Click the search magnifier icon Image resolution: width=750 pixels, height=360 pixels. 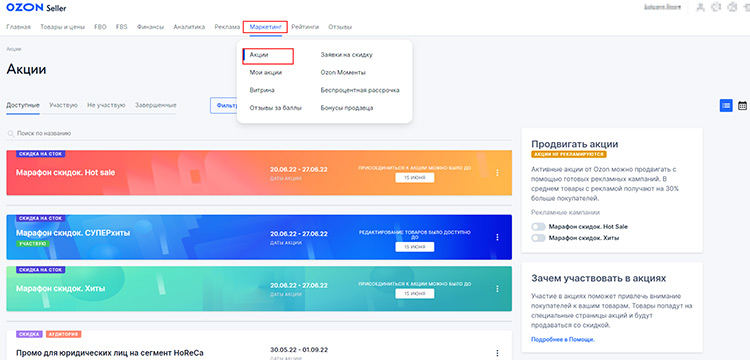[10, 133]
